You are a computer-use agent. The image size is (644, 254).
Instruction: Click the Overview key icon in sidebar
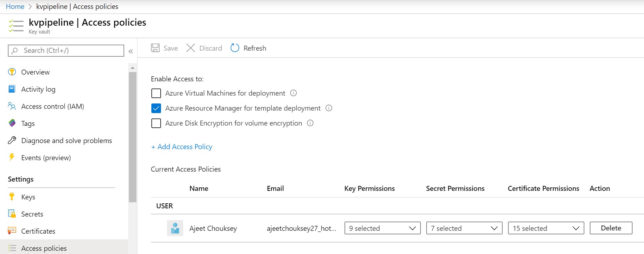[x=12, y=72]
